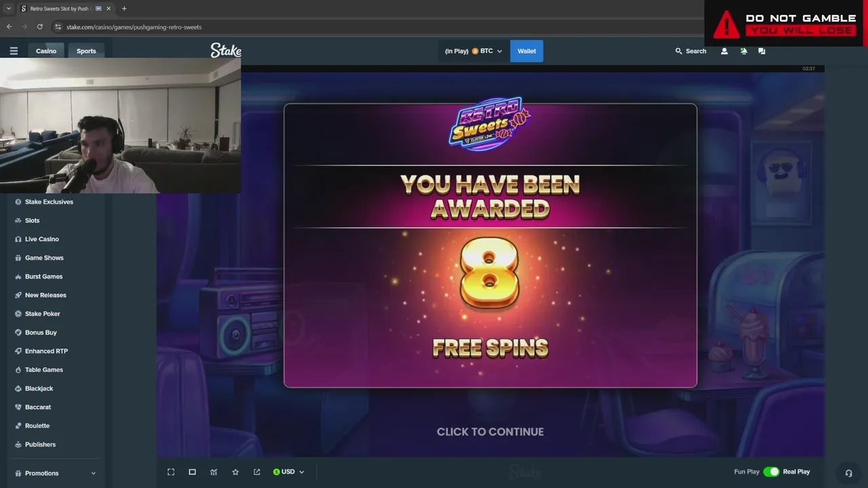This screenshot has width=868, height=488.
Task: Open the support headset icon
Action: pyautogui.click(x=848, y=473)
